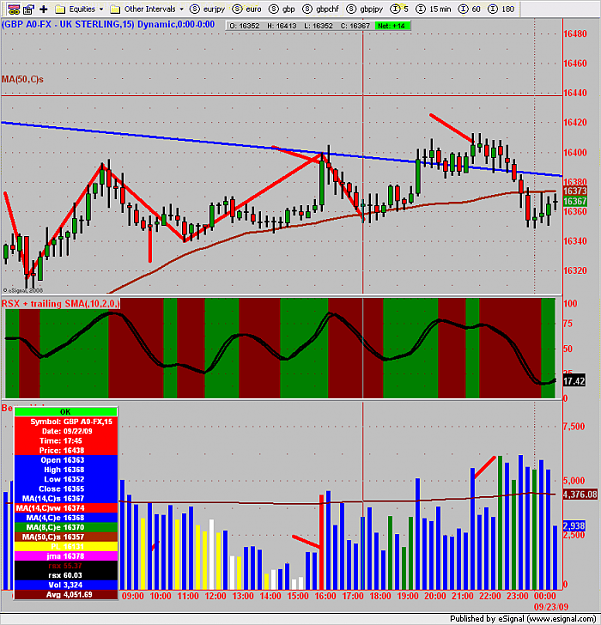Viewport: 601px width, 625px height.
Task: Click the H: 16413 high value in header
Action: pos(281,26)
